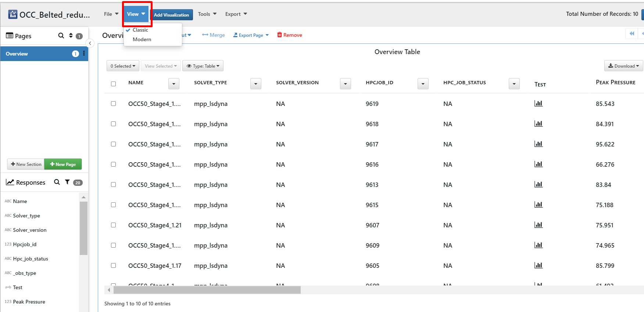This screenshot has height=312, width=644.
Task: Sort pages with the up-down arrows icon
Action: tap(71, 36)
